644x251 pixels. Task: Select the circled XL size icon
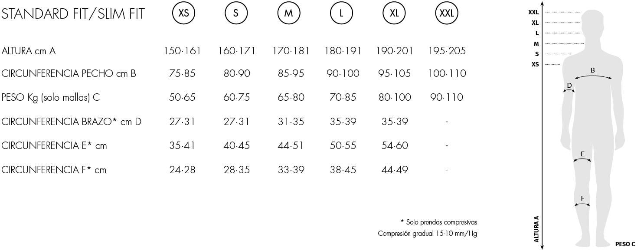394,13
